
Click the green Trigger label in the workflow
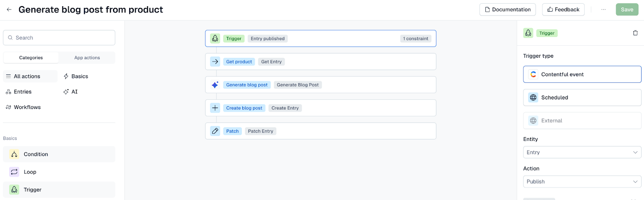pyautogui.click(x=234, y=38)
